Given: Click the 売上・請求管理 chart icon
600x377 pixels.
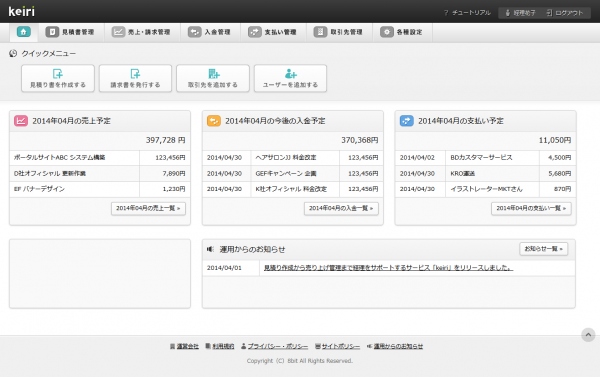Looking at the screenshot, I should pos(118,32).
